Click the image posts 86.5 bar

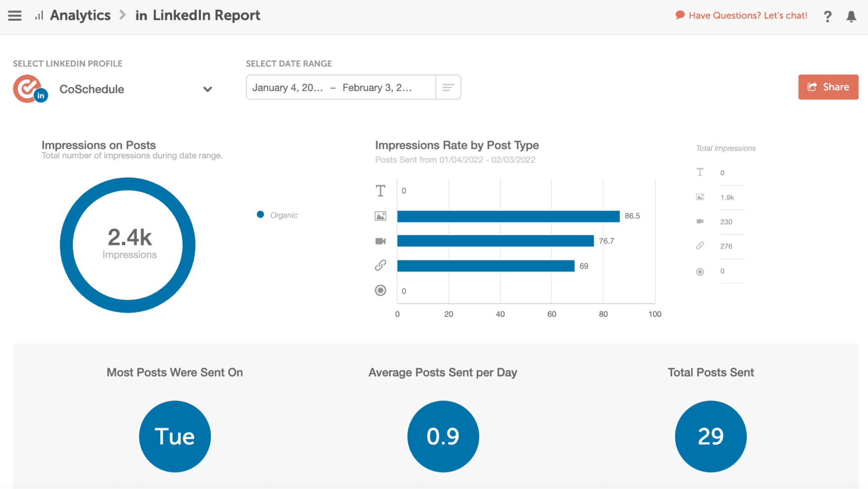pos(508,216)
